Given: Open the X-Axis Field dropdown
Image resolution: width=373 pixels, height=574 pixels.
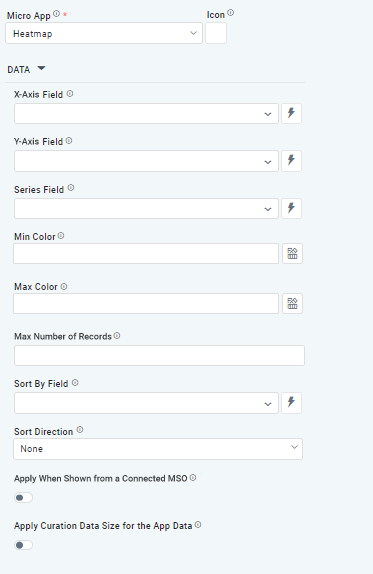Looking at the screenshot, I should 146,113.
